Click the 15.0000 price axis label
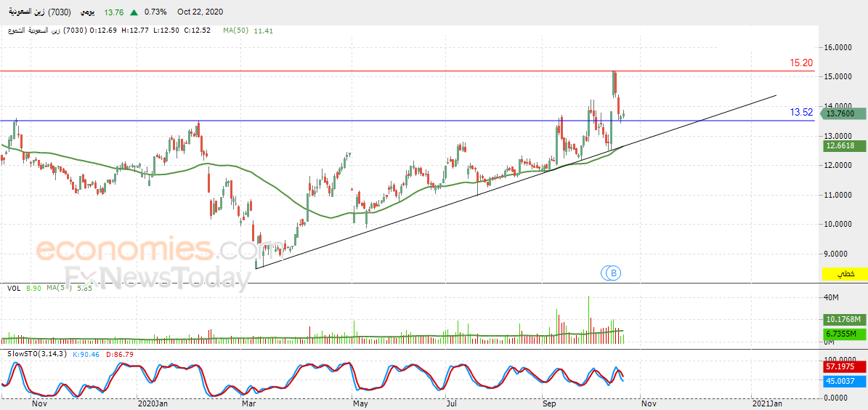The height and width of the screenshot is (410, 868). [x=839, y=77]
